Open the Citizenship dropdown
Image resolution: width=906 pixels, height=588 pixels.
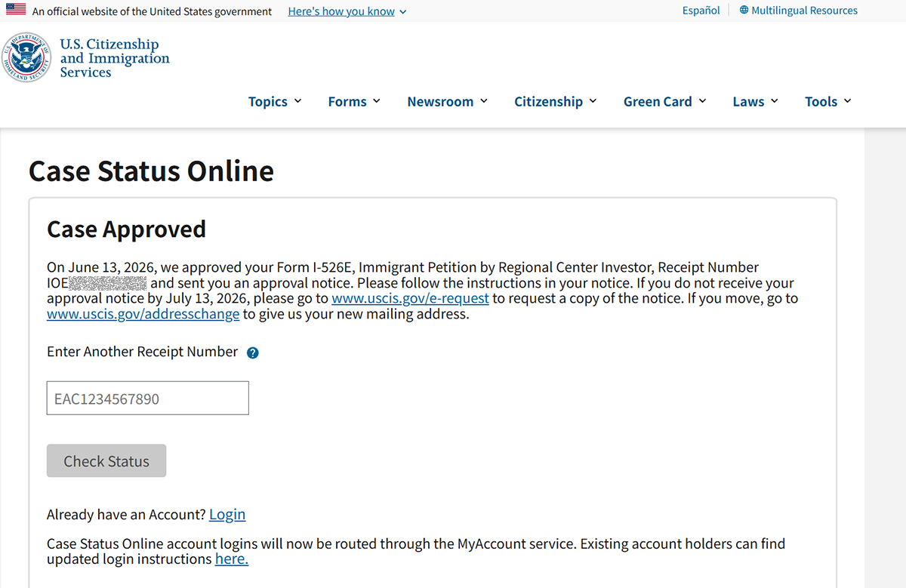(x=556, y=101)
